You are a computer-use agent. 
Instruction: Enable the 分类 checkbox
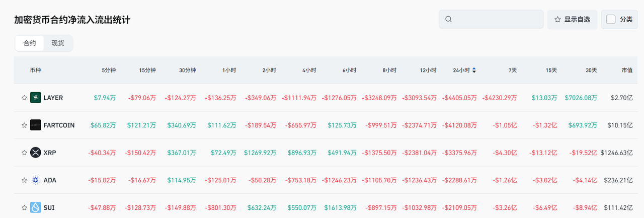pyautogui.click(x=611, y=19)
